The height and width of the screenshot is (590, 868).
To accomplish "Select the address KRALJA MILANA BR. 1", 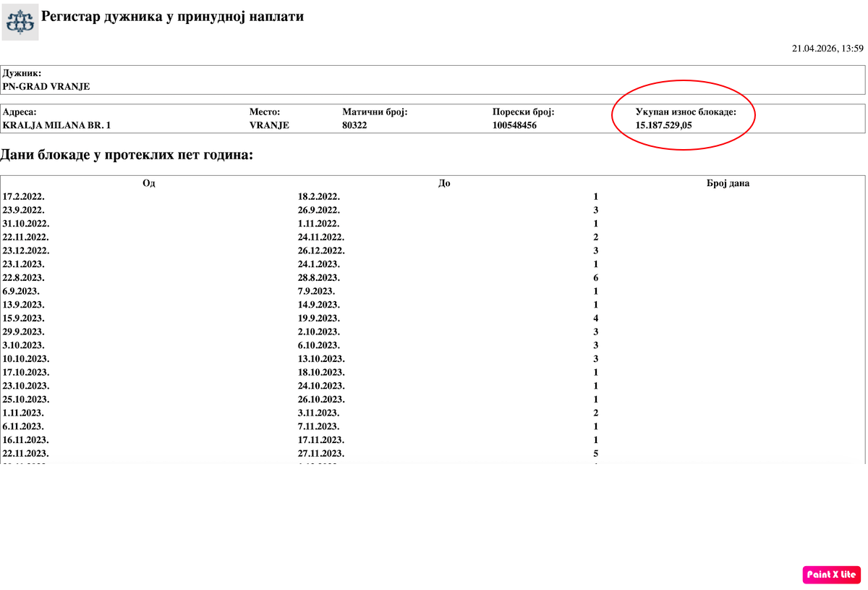I will coord(57,125).
